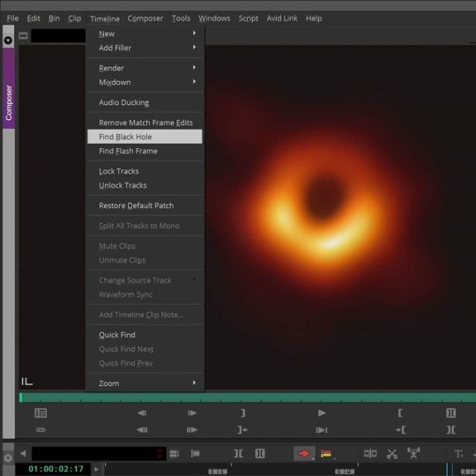Image resolution: width=476 pixels, height=476 pixels.
Task: Open the meter menu icon
Action: [174, 454]
